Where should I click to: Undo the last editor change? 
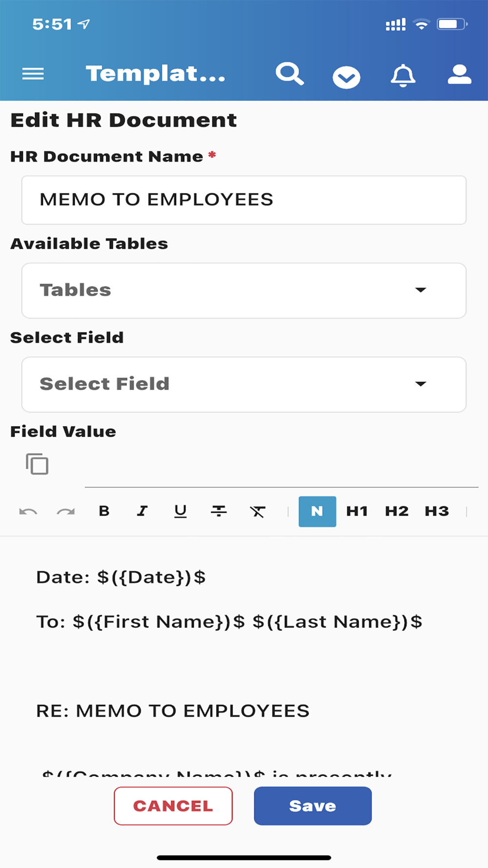coord(28,511)
